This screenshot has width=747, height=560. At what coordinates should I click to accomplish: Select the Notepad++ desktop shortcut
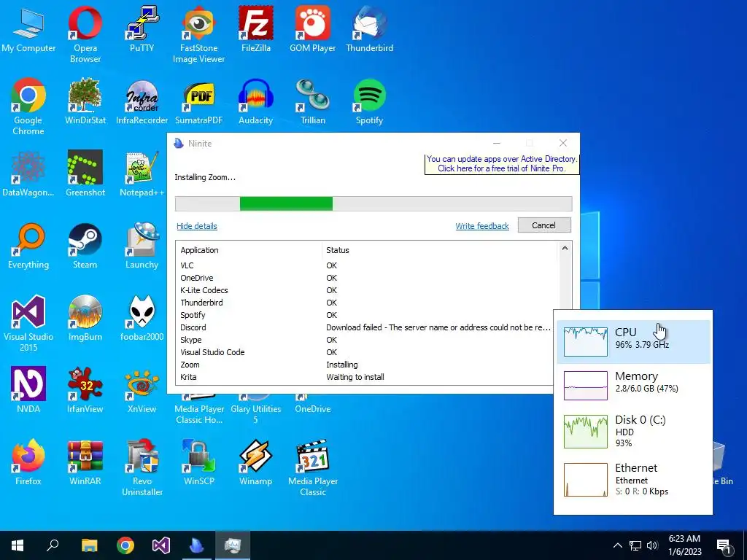coord(142,173)
